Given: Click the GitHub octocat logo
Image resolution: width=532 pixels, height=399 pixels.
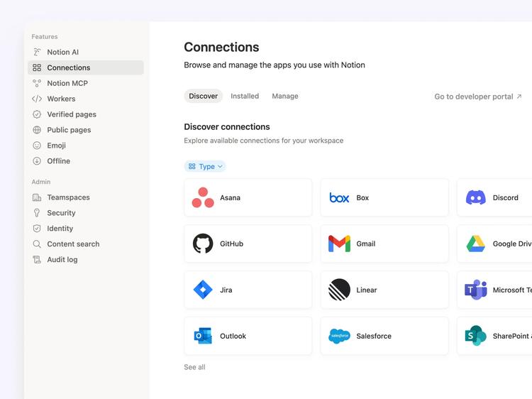Looking at the screenshot, I should 203,244.
